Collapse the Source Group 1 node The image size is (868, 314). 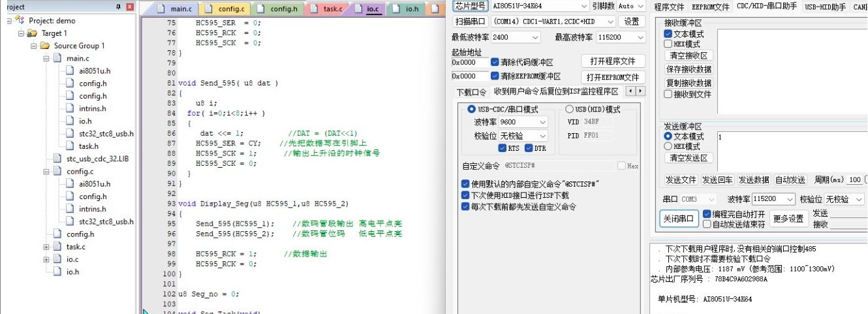[34, 46]
